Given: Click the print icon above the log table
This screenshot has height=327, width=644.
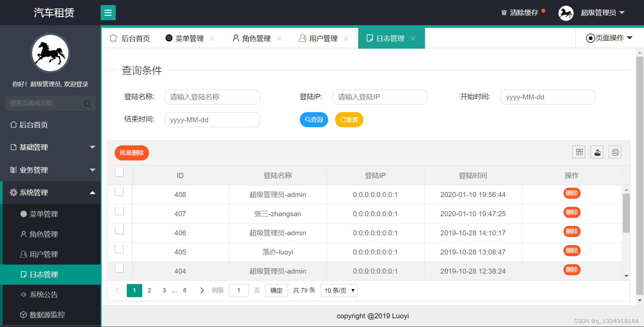Looking at the screenshot, I should coord(615,152).
